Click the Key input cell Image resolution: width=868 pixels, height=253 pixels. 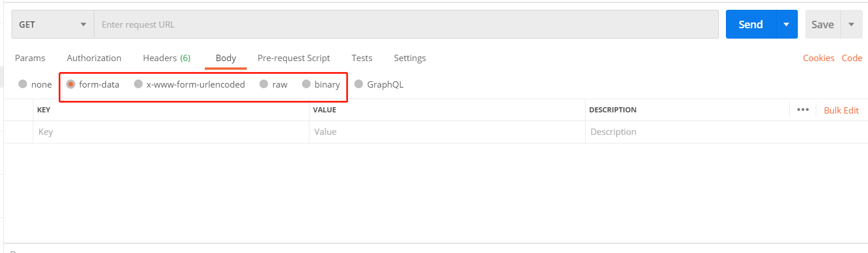170,132
